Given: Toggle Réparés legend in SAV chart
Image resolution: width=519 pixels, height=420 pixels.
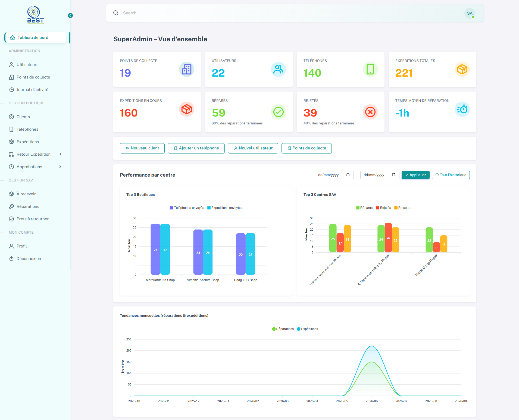Looking at the screenshot, I should [x=364, y=208].
